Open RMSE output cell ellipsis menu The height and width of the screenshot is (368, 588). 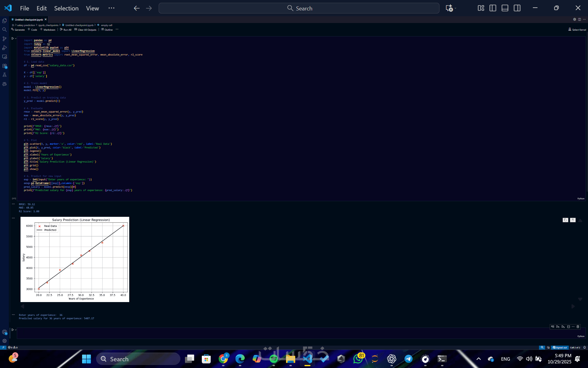point(13,204)
